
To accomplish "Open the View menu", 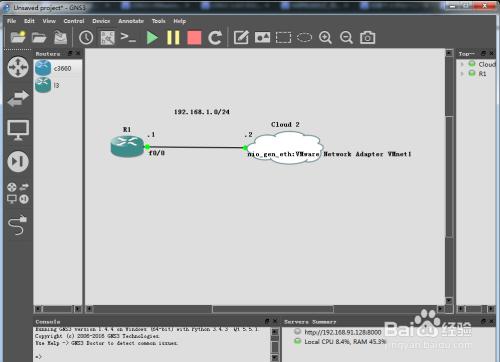I will (x=49, y=21).
